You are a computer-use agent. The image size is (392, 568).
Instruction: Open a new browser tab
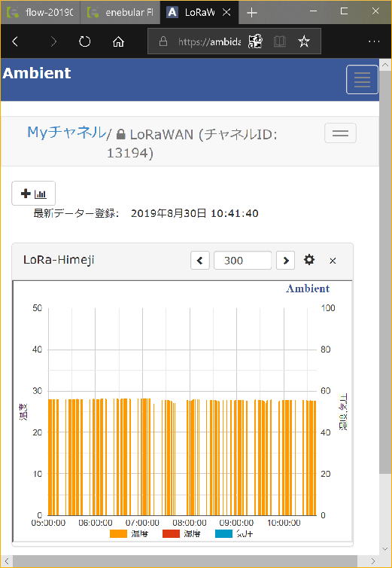click(251, 13)
